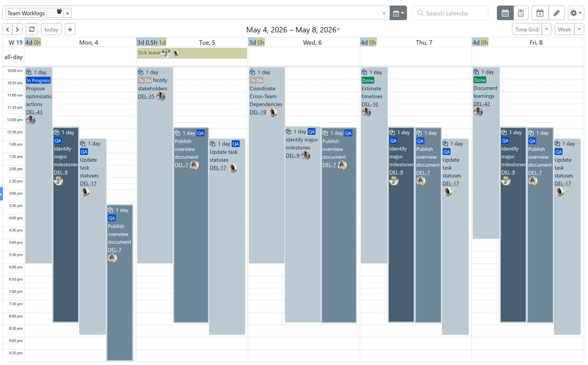Viewport: 588px width, 365px height.
Task: Expand the Week dropdown arrow
Action: tap(579, 29)
